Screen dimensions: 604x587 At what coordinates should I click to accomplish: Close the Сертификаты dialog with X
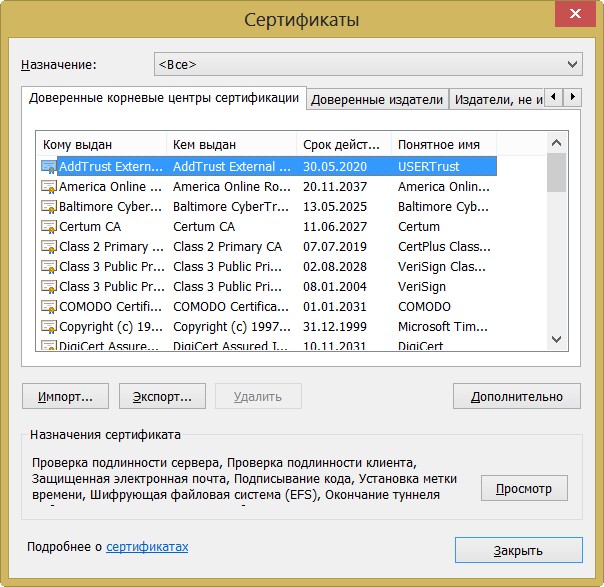(575, 14)
